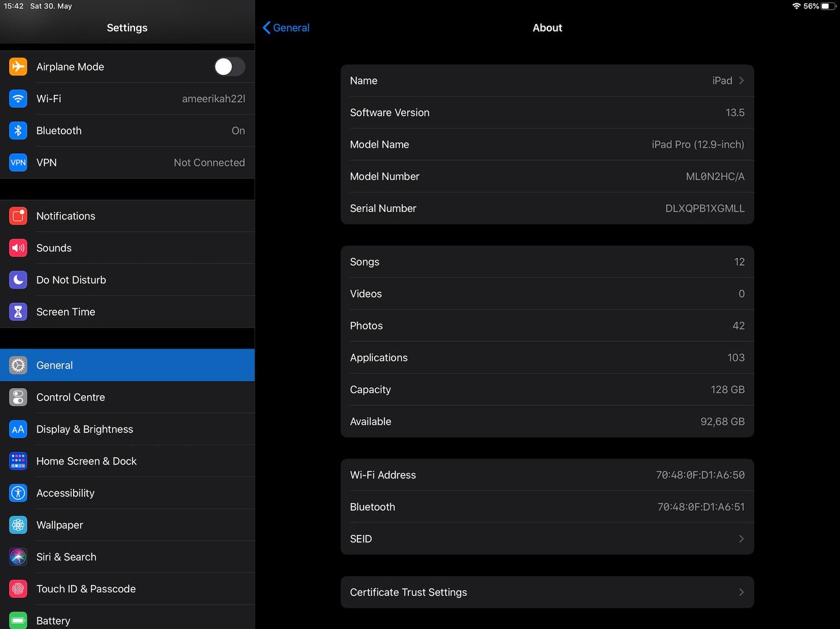Viewport: 840px width, 629px height.
Task: Expand the Name row chevron
Action: (x=741, y=81)
